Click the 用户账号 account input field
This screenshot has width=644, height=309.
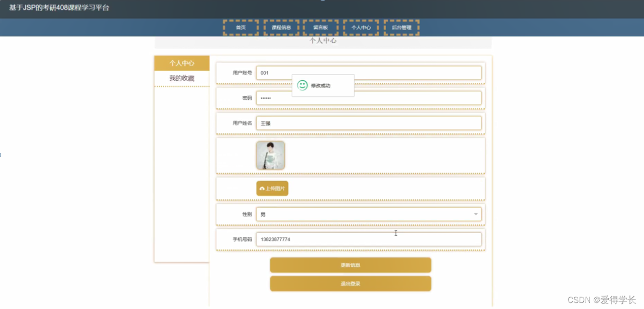point(369,72)
